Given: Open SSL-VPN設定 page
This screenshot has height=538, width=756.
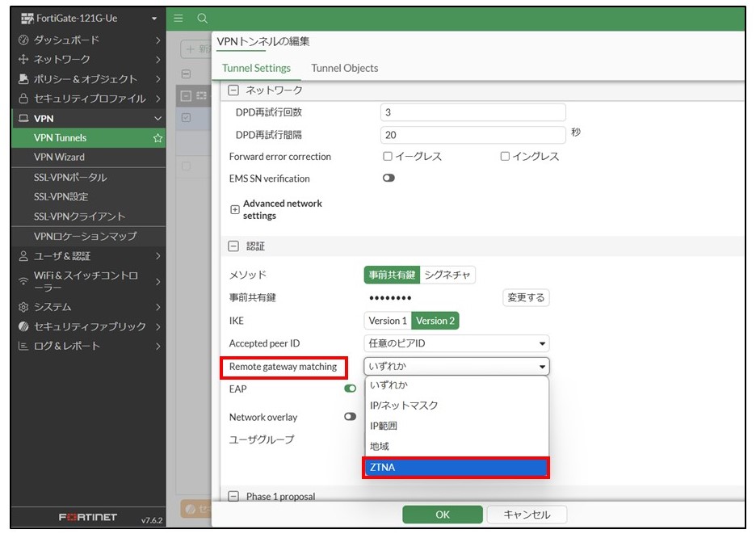Looking at the screenshot, I should click(x=88, y=196).
